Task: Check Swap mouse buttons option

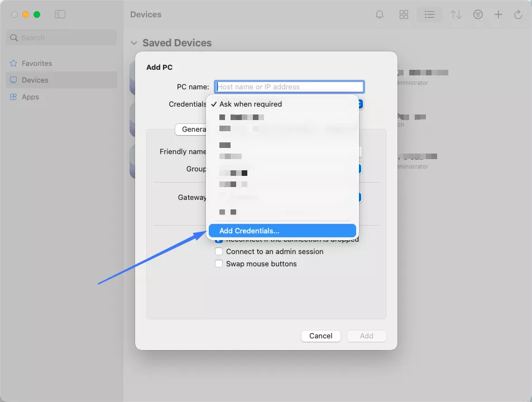Action: click(219, 264)
